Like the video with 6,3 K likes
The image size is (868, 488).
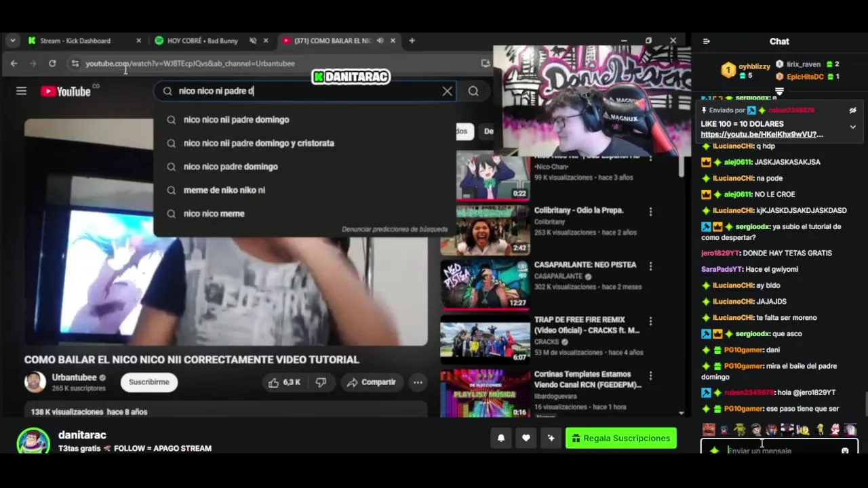(284, 382)
